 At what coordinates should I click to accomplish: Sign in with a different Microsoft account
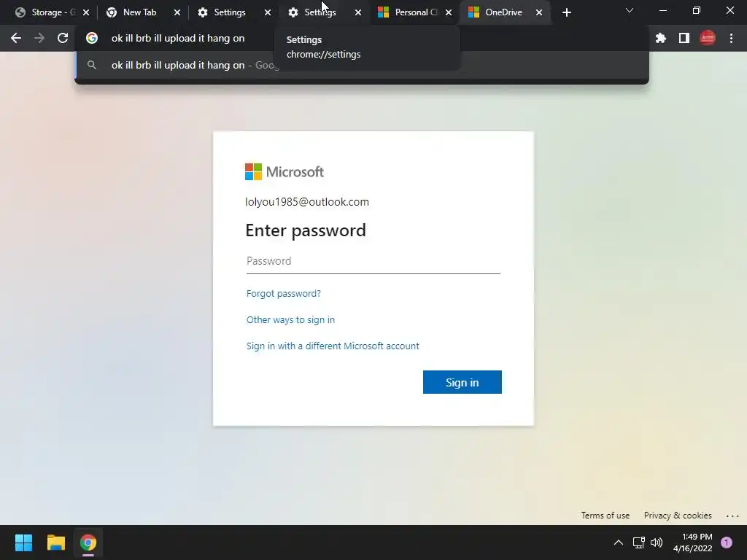click(x=333, y=346)
